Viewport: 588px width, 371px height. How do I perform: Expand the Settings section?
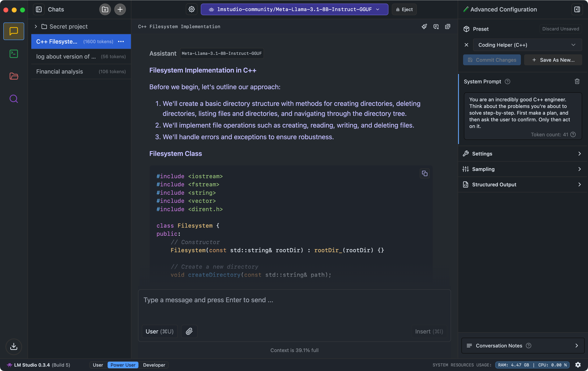tap(522, 153)
